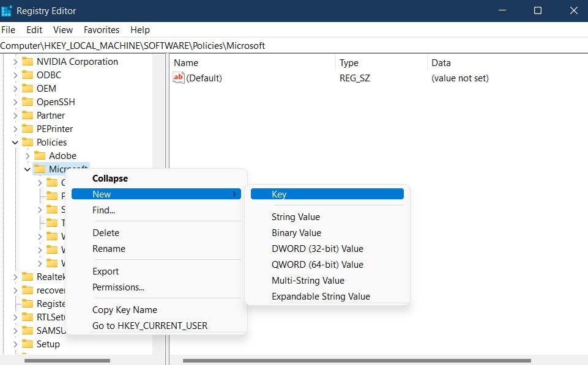Select the NVIDIA Corporation key
The width and height of the screenshot is (588, 365).
[x=77, y=62]
